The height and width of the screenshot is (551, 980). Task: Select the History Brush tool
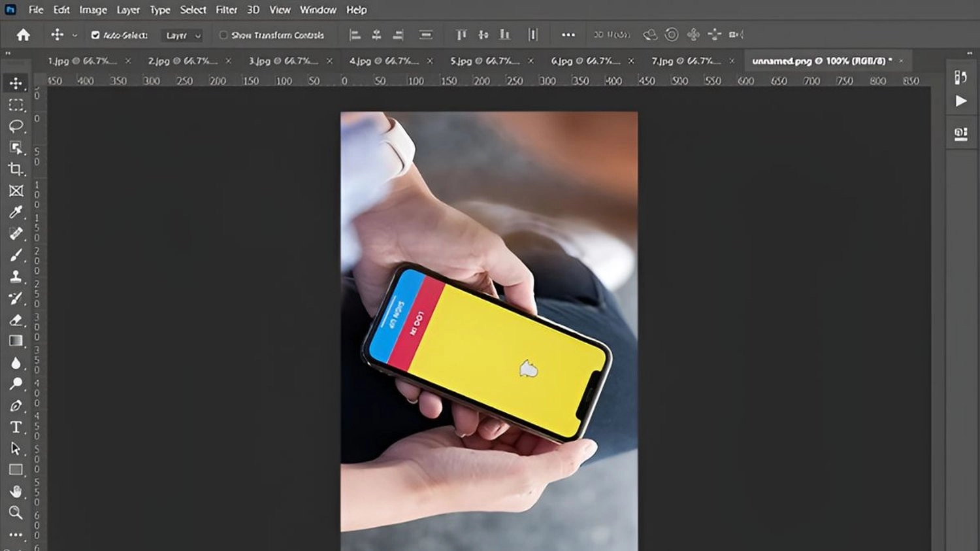(16, 298)
